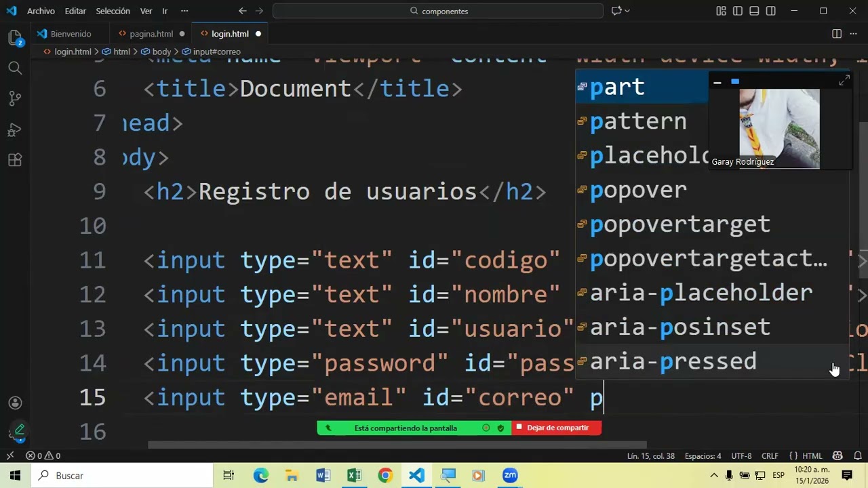Expand the Zoom video thumbnail panel

[844, 81]
